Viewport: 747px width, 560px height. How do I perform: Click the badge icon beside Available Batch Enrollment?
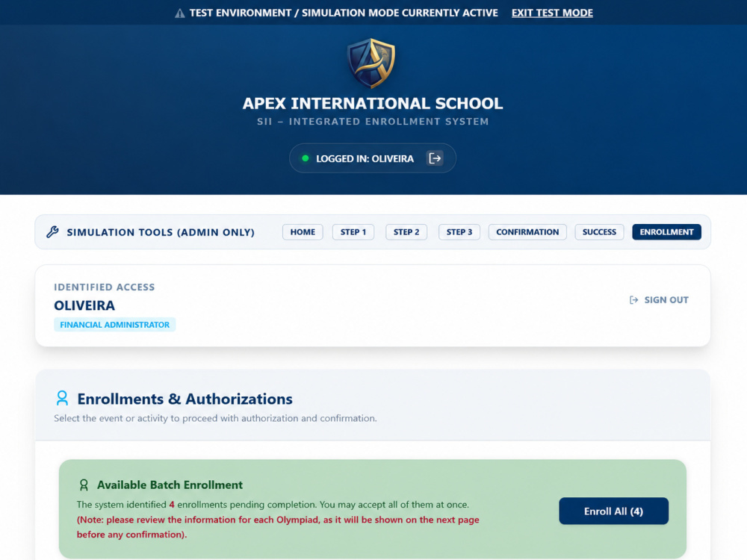click(x=84, y=485)
